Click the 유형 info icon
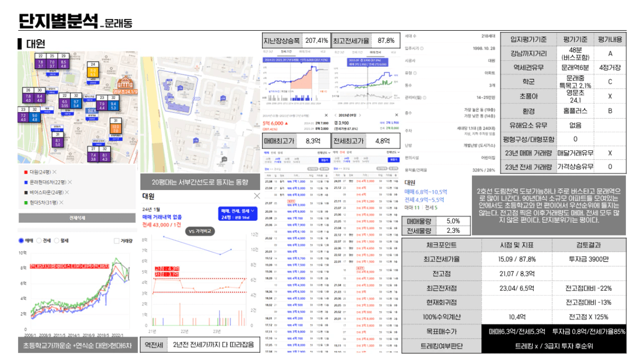The width and height of the screenshot is (644, 362). (x=416, y=73)
